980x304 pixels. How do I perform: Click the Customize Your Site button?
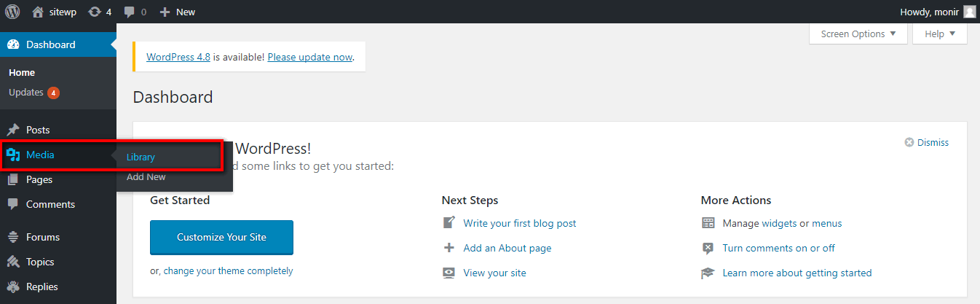[221, 237]
